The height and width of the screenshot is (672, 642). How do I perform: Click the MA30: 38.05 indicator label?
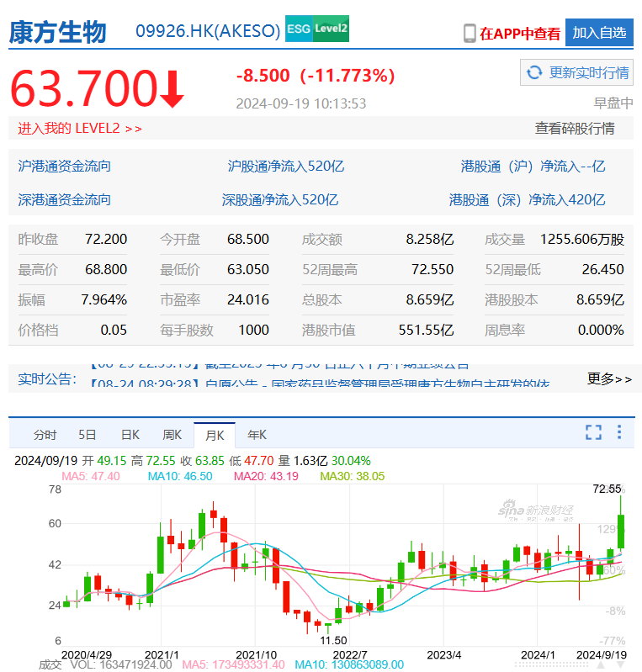point(352,476)
